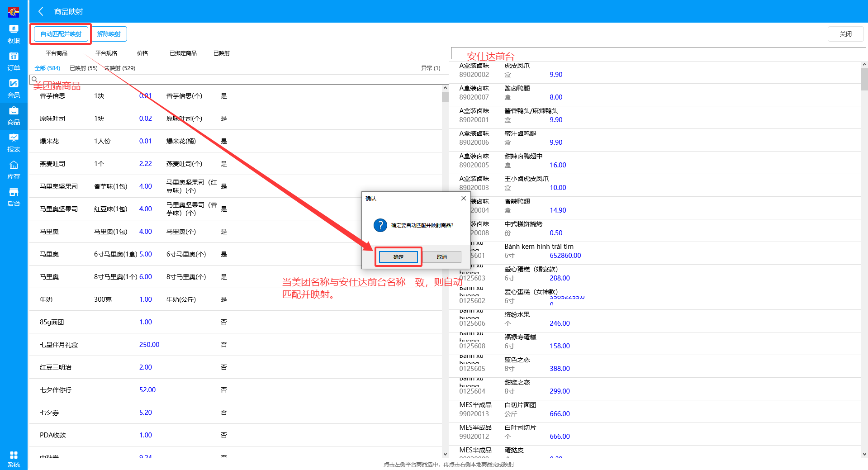
Task: Click the 解除映射 button
Action: 109,34
